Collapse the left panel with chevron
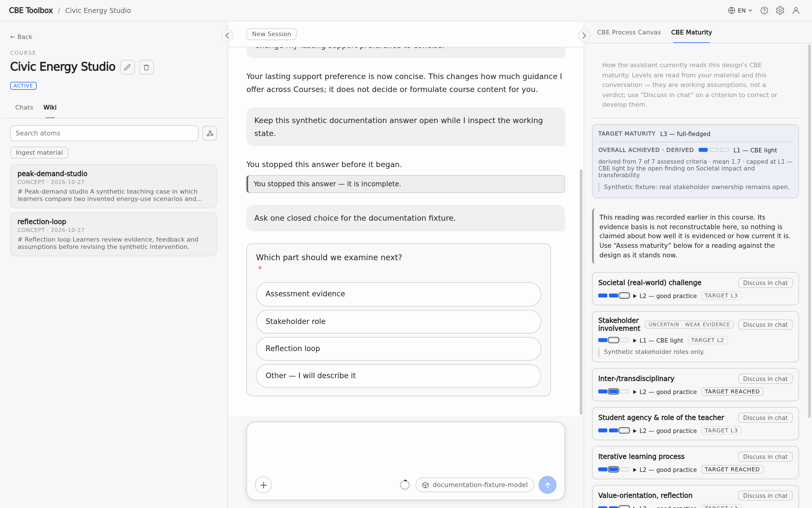812x508 pixels. click(227, 36)
